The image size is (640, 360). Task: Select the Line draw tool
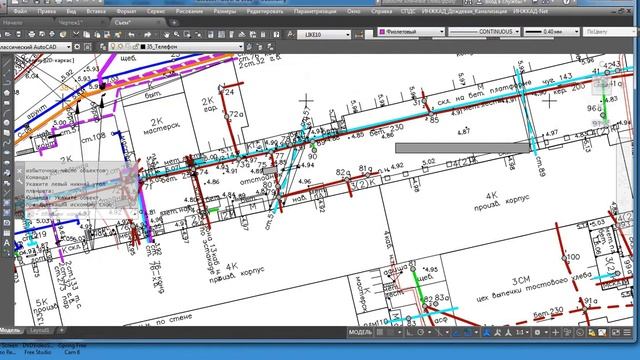[x=7, y=63]
